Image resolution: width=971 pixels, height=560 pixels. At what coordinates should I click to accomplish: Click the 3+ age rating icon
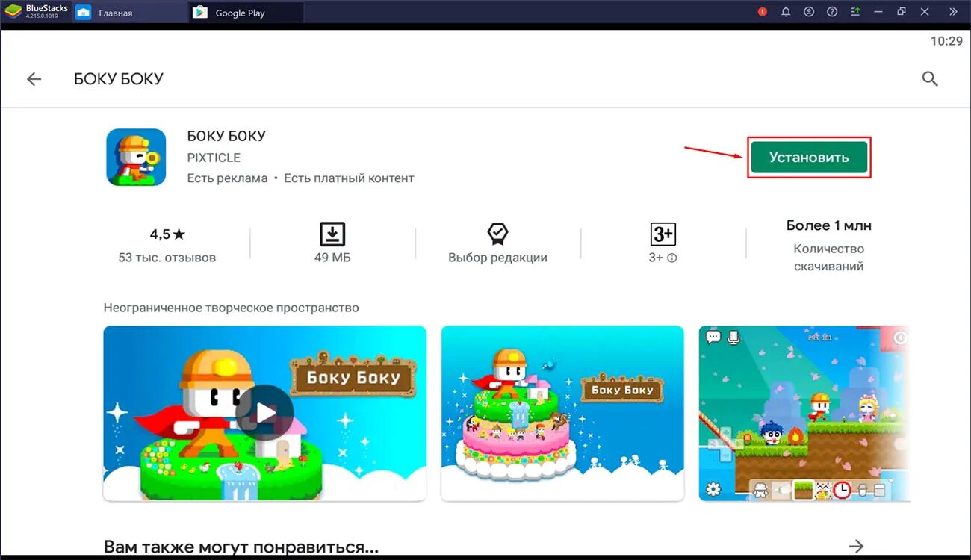[x=663, y=234]
